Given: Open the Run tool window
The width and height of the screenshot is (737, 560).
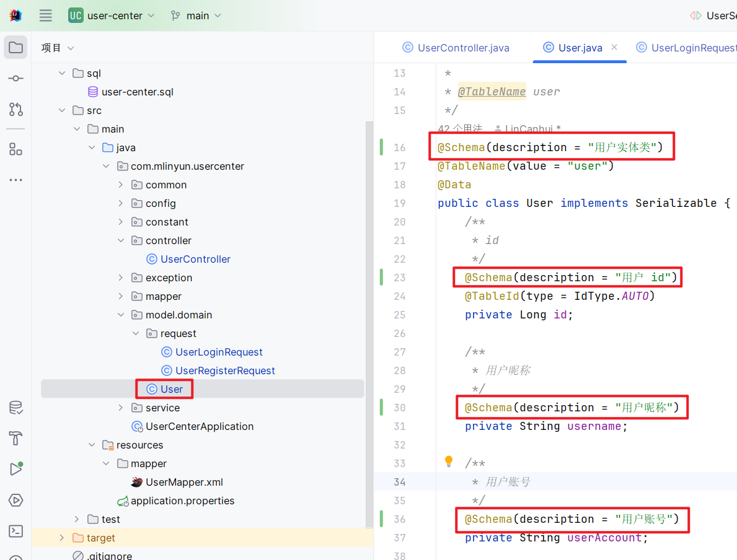Looking at the screenshot, I should click(15, 469).
